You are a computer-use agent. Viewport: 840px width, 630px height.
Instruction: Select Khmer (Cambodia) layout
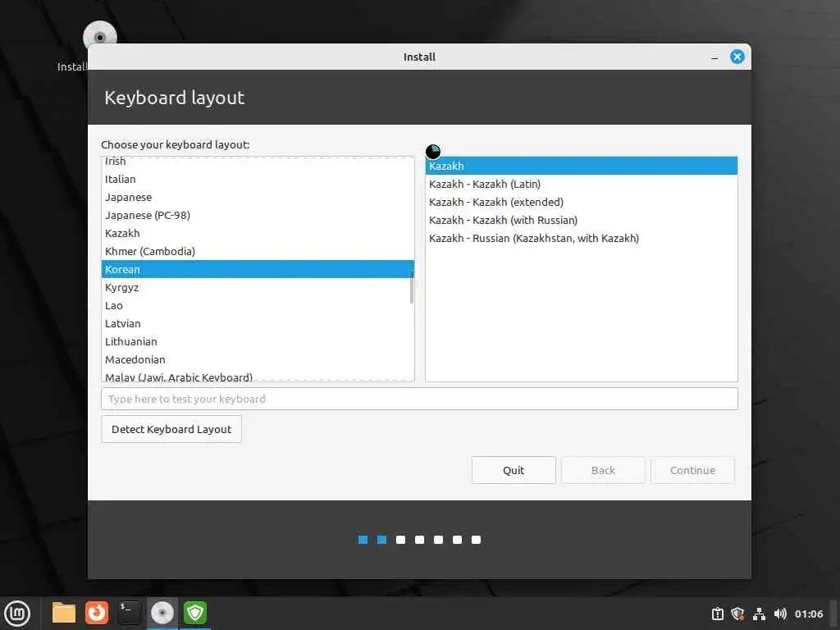tap(258, 251)
